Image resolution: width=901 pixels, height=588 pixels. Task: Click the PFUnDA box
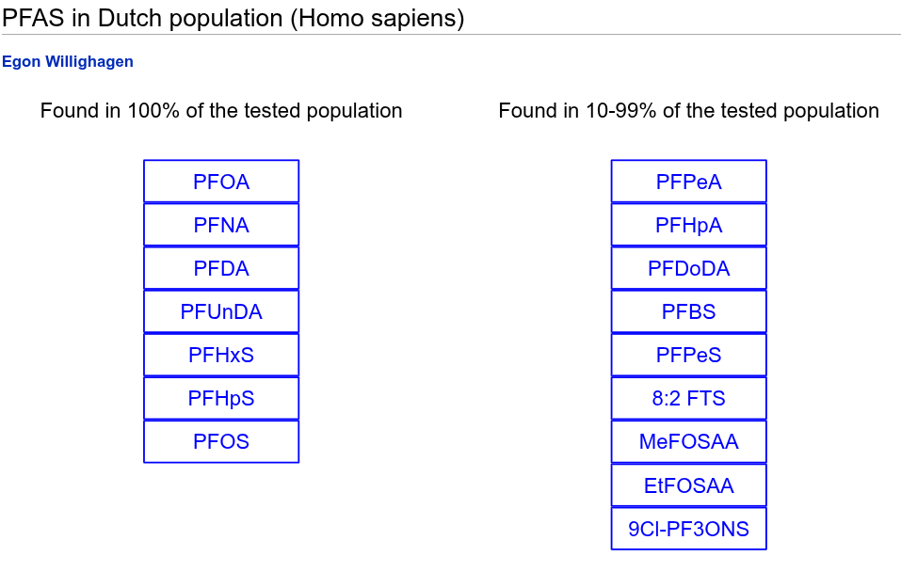coord(221,311)
